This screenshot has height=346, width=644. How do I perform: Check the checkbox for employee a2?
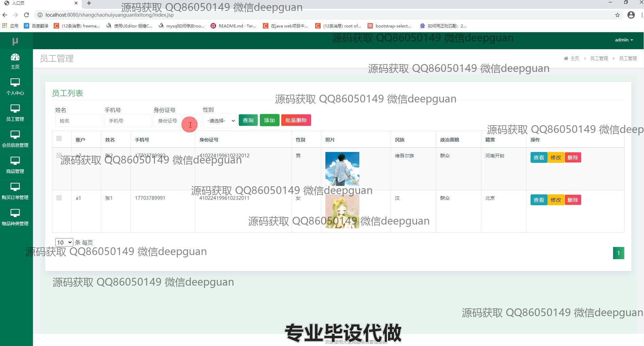click(x=59, y=155)
